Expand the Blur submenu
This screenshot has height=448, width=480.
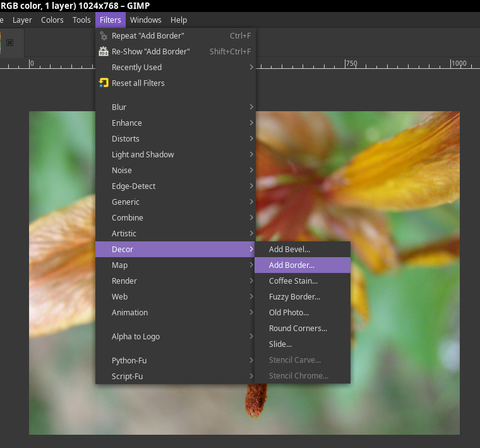(x=176, y=107)
